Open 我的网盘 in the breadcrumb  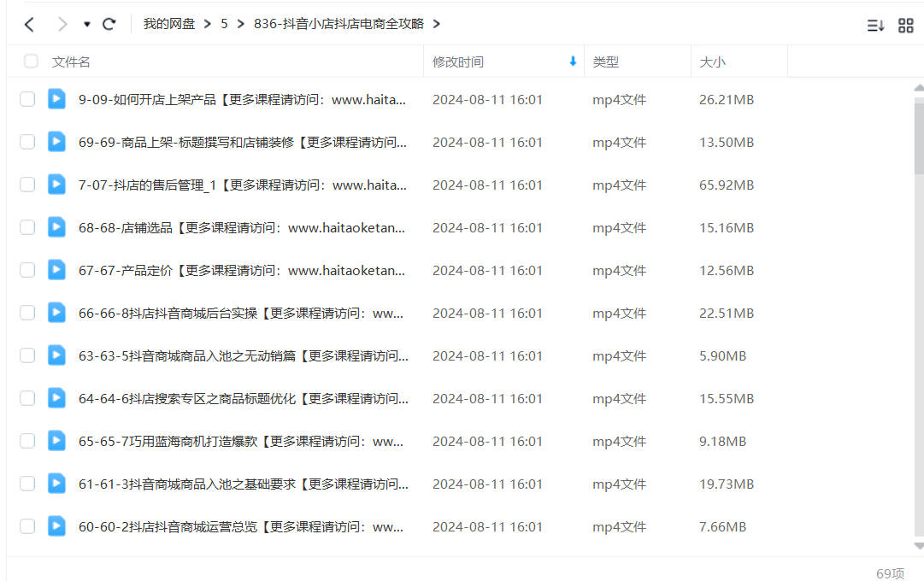(x=169, y=24)
